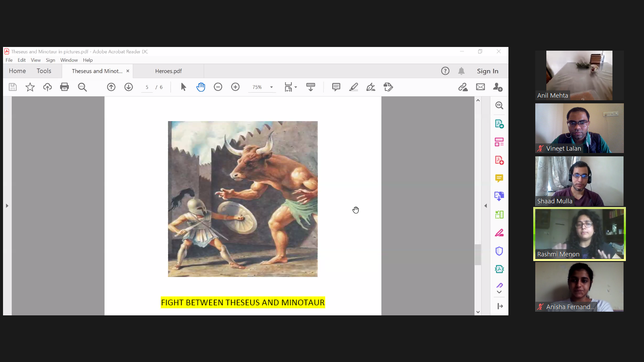
Task: Select the Hand pan tool
Action: click(201, 87)
